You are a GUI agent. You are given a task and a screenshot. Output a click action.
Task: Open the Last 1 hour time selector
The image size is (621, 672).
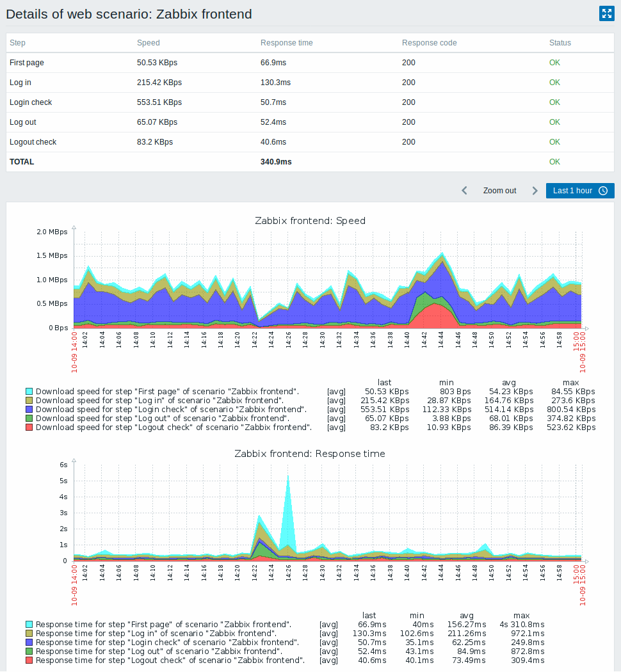point(580,191)
